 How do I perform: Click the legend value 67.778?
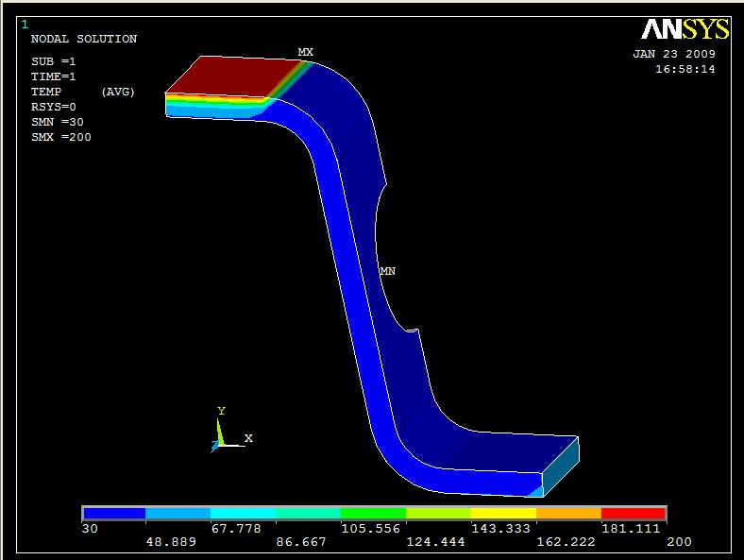236,528
